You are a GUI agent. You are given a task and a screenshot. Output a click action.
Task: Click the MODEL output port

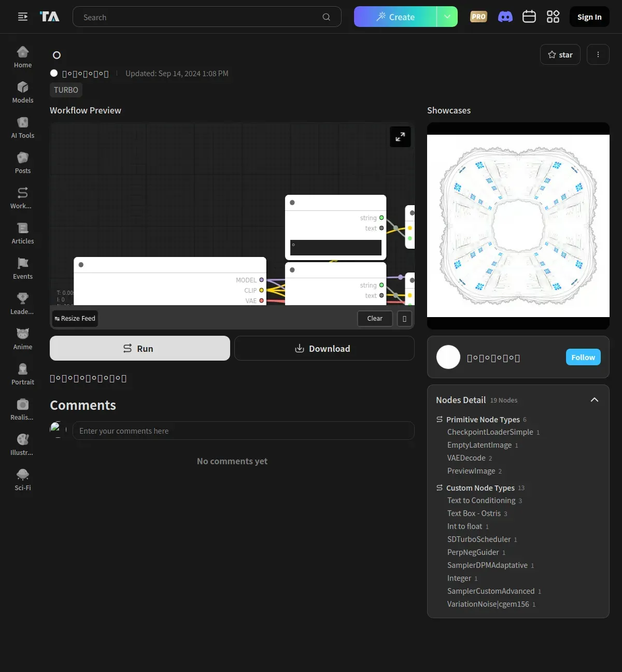[261, 280]
